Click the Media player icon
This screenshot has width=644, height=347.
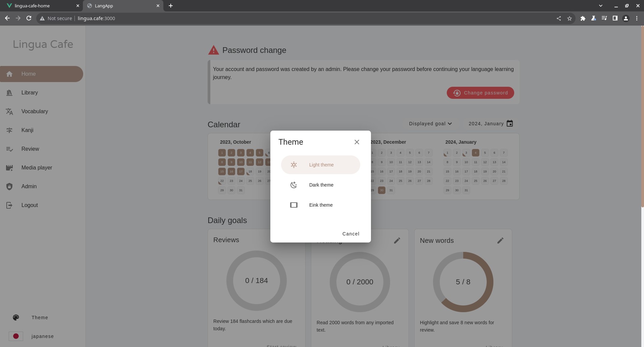[x=9, y=168]
